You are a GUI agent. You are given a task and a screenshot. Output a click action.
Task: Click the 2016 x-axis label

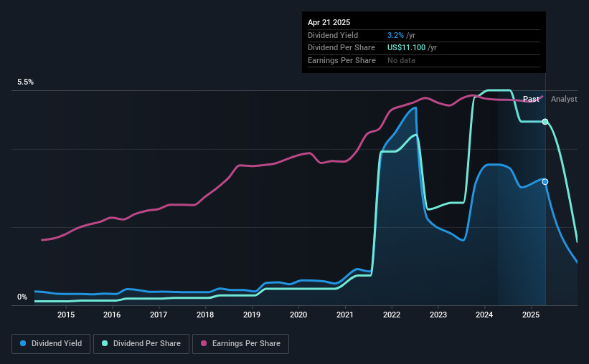pos(112,315)
